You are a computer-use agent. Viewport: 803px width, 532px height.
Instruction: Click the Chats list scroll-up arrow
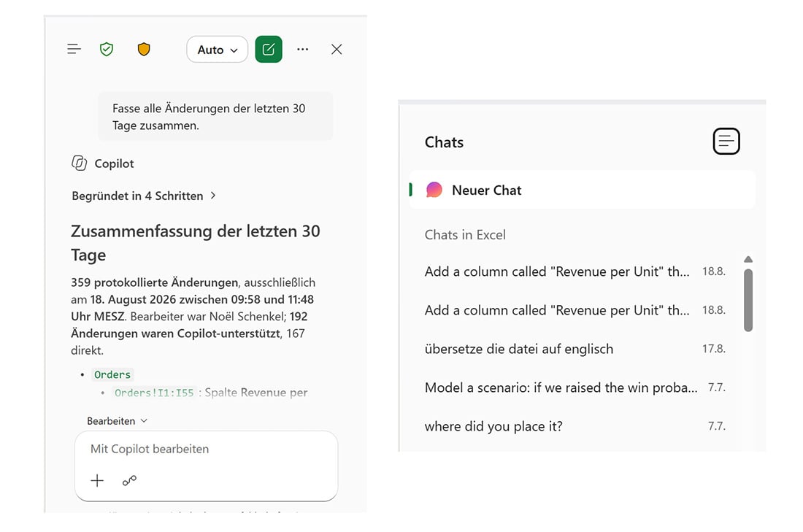coord(748,259)
